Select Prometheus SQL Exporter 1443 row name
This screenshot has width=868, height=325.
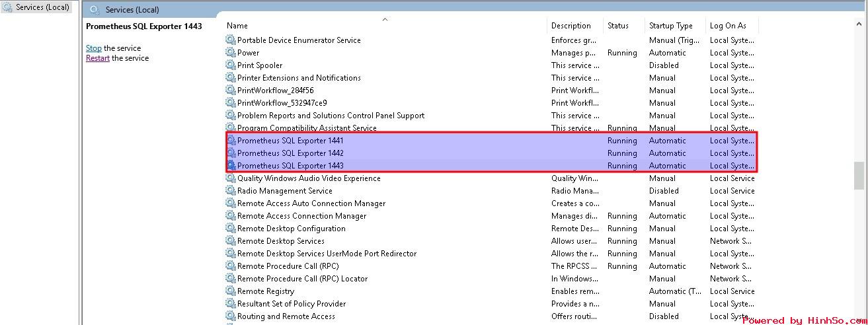(x=290, y=166)
